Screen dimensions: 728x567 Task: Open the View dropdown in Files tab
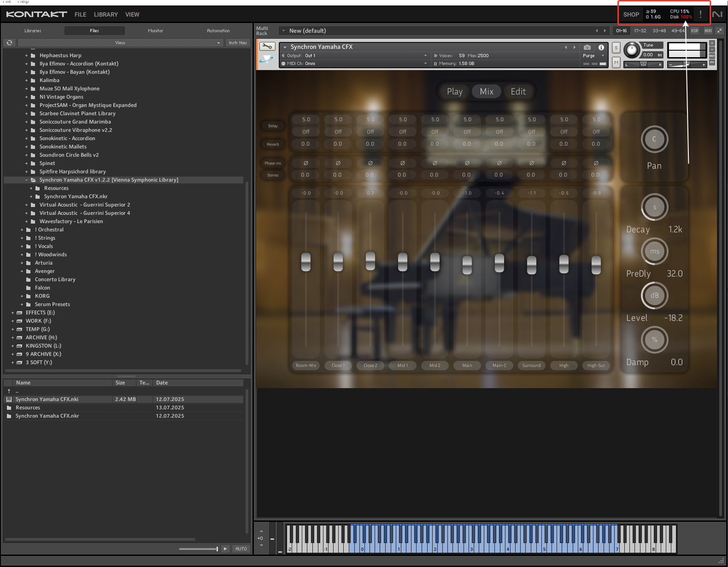point(120,42)
